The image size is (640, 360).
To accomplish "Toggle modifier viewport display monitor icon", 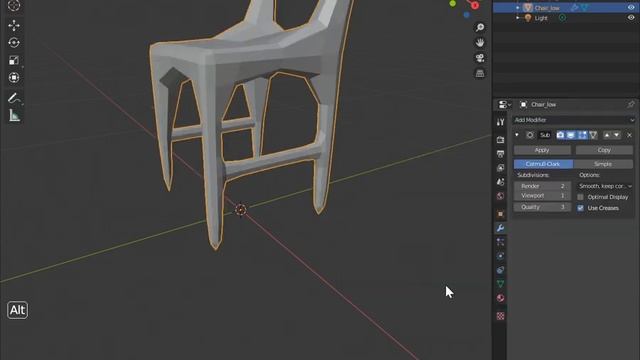I will [x=571, y=135].
